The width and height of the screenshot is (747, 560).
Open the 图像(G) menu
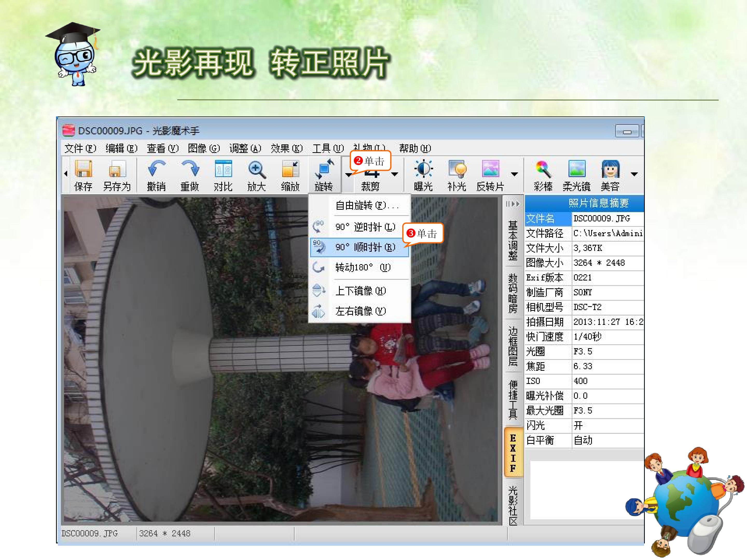pyautogui.click(x=204, y=148)
